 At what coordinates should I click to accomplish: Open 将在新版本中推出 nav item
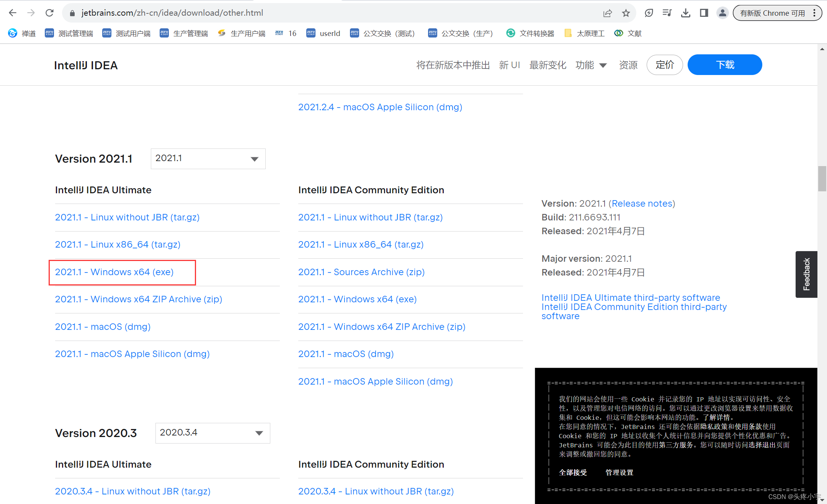coord(453,65)
